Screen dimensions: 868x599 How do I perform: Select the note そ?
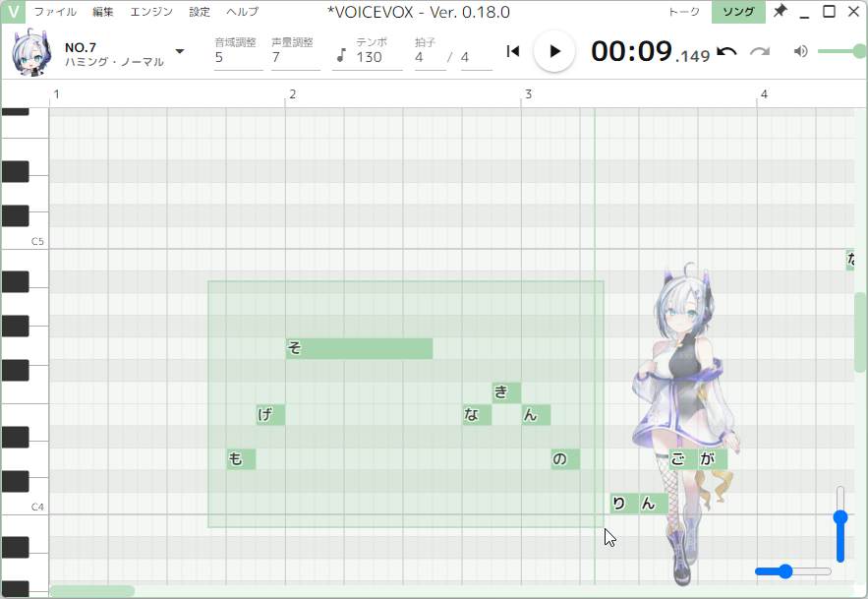click(x=359, y=348)
